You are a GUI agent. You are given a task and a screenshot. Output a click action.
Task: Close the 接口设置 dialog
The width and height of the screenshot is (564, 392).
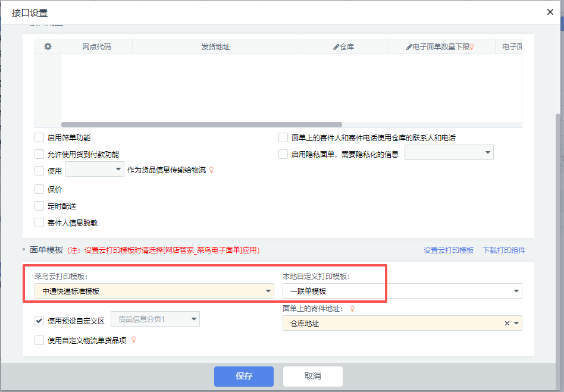pyautogui.click(x=550, y=12)
